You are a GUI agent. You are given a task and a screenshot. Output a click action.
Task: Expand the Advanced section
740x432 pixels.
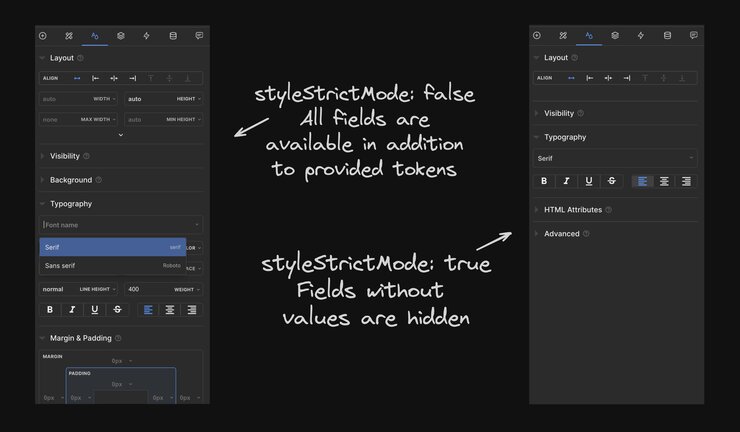coord(561,233)
